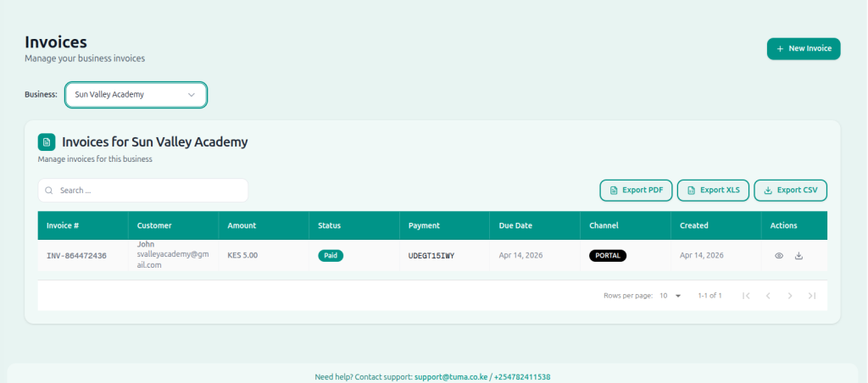
Task: Go to the next page of results
Action: (790, 296)
